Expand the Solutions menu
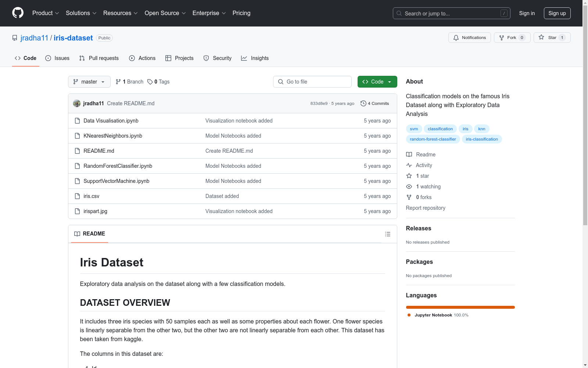The width and height of the screenshot is (588, 368). [x=81, y=13]
